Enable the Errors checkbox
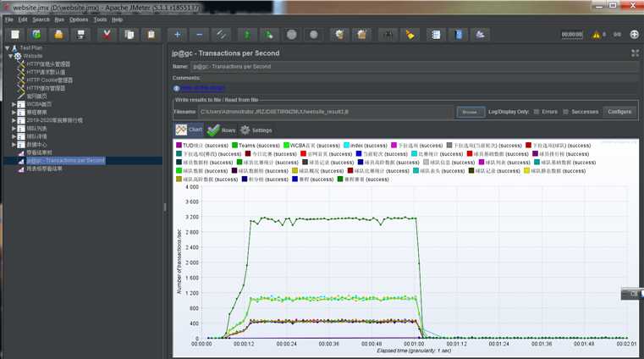Screen dimensions: 644x359 pos(536,112)
